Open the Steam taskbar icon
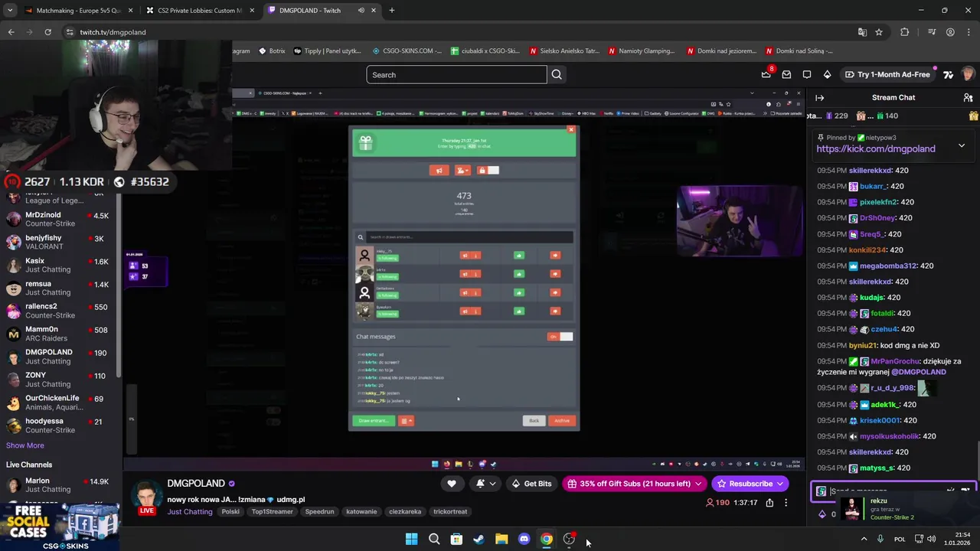Screen dimensions: 980x551 pos(479,539)
